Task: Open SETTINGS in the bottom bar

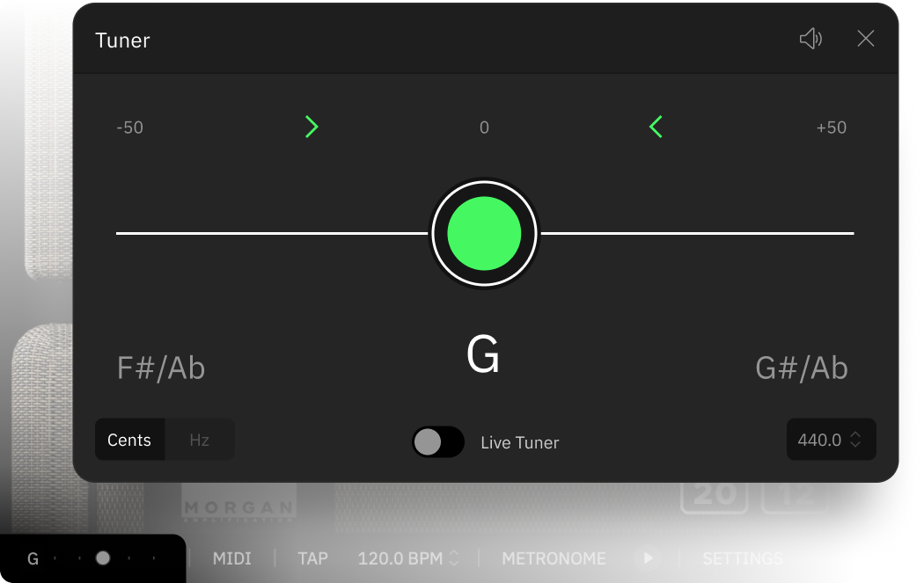Action: pyautogui.click(x=743, y=558)
